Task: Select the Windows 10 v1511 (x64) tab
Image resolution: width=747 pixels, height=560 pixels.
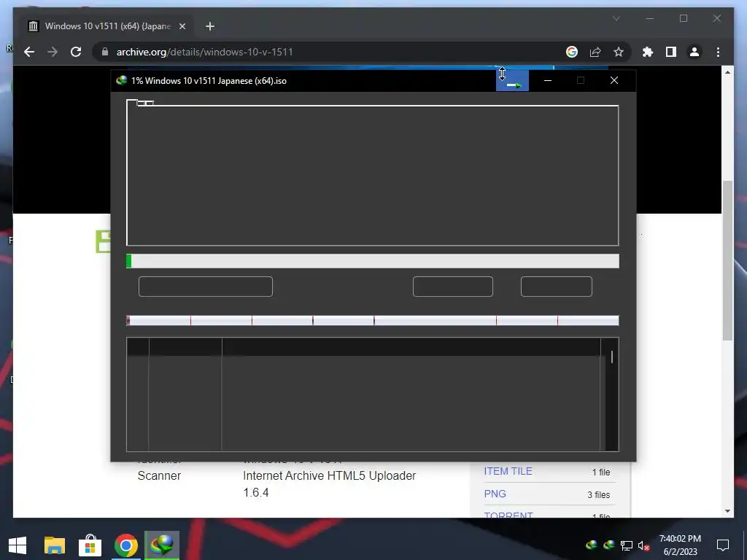Action: [x=107, y=26]
